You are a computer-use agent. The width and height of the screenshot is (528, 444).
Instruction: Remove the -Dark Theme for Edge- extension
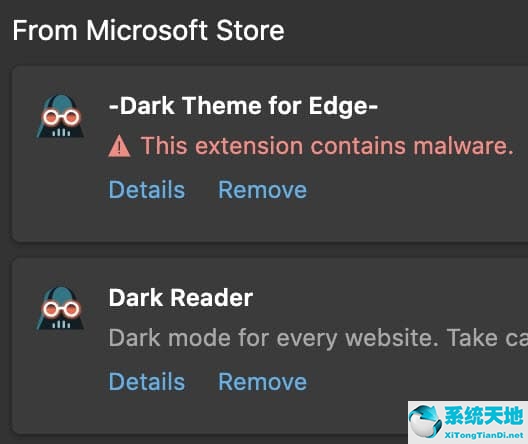click(x=263, y=190)
